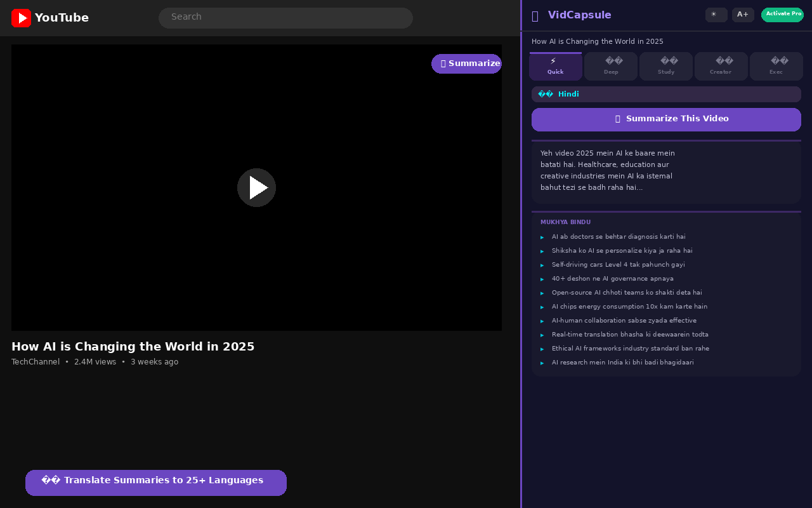Click the video title in VidCapsule panel
This screenshot has width=812, height=508.
tap(598, 42)
